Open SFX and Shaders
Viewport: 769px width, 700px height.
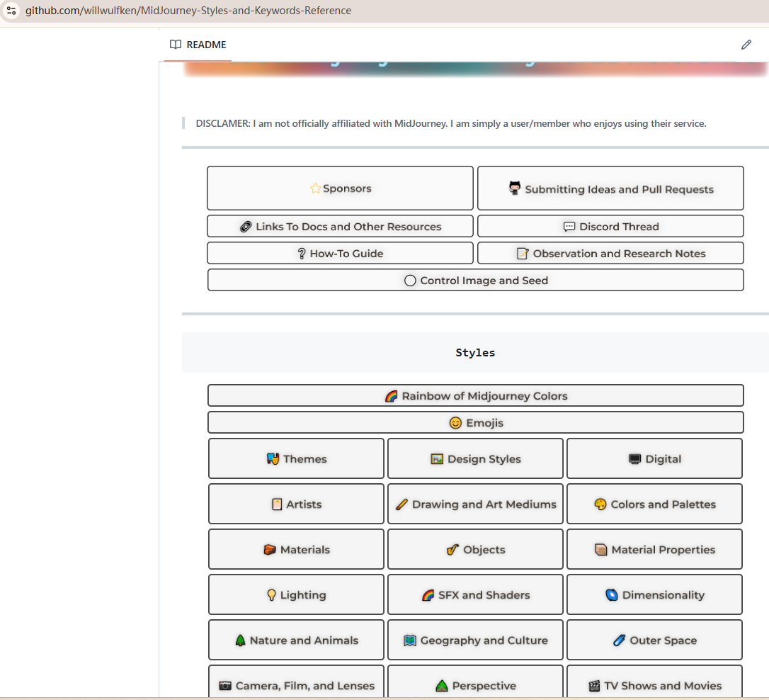[475, 594]
